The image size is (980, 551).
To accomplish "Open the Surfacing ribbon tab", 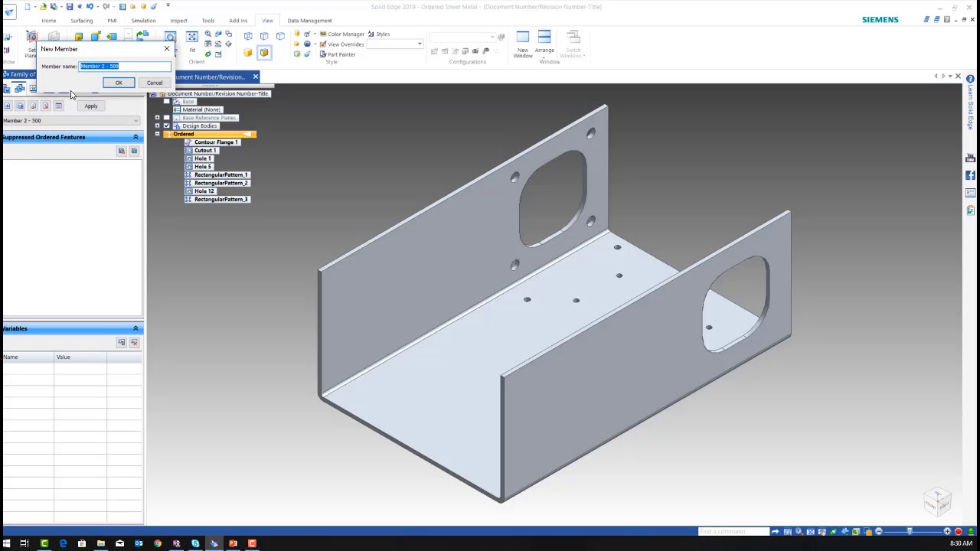I will [x=81, y=21].
